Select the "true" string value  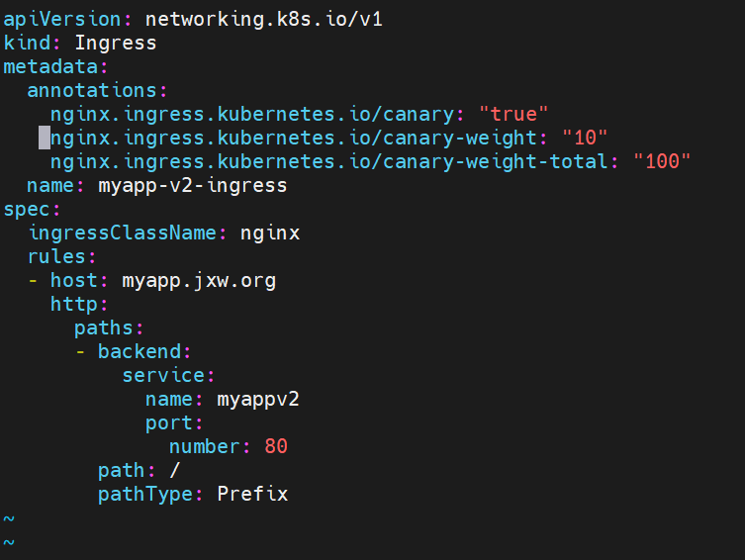pos(513,115)
